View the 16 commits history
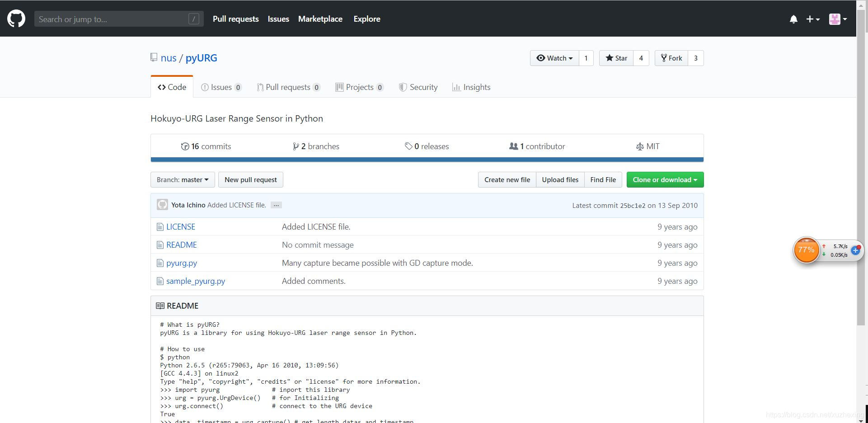Viewport: 868px width, 423px height. [x=206, y=146]
